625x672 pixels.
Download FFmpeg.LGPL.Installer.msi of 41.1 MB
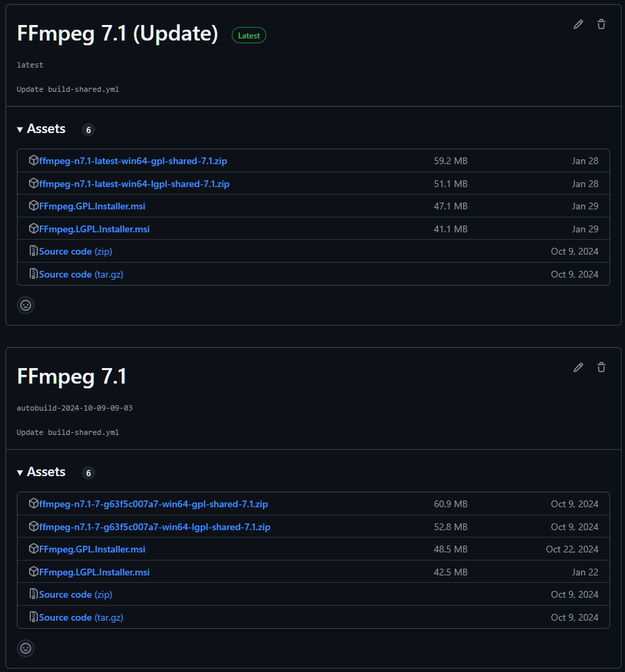(x=94, y=229)
